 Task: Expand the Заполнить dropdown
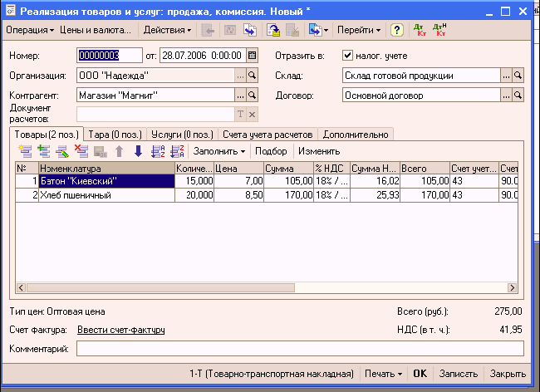(x=219, y=151)
